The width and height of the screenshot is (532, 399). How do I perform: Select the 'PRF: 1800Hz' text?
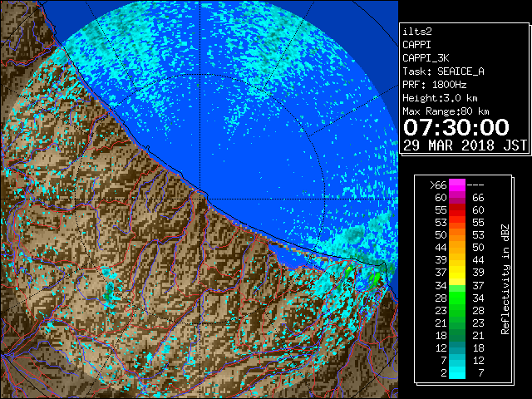(x=435, y=85)
